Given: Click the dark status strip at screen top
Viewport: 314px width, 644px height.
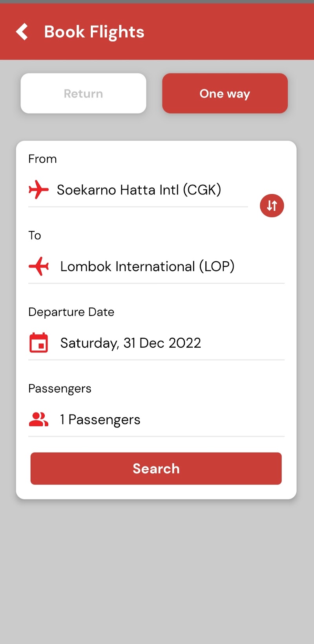Looking at the screenshot, I should click(157, 2).
